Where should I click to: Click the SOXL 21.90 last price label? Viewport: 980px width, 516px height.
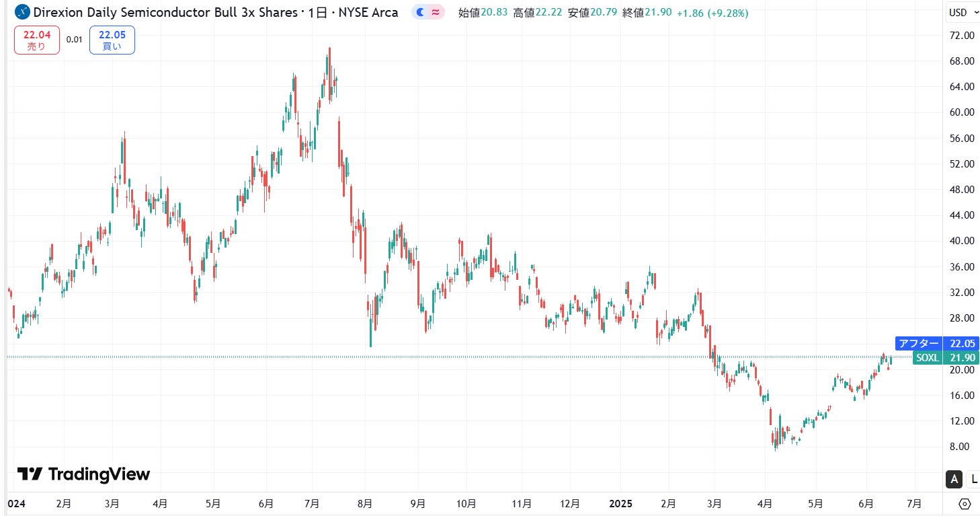click(946, 358)
